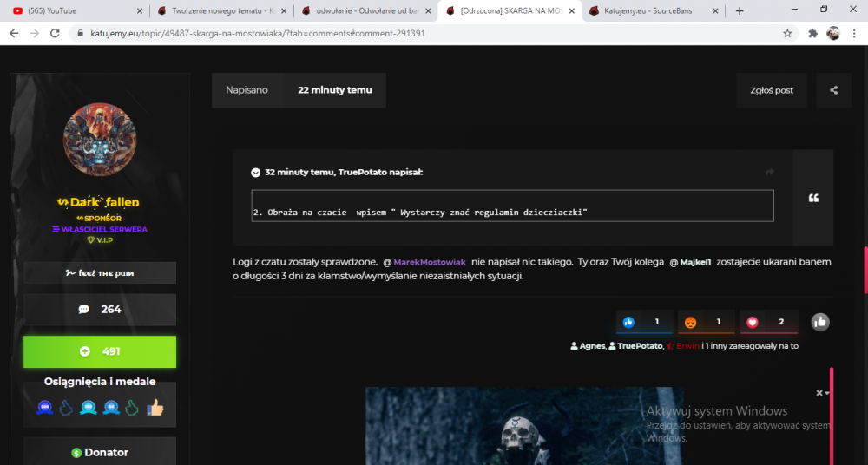Click the angry face reaction counter

(707, 322)
